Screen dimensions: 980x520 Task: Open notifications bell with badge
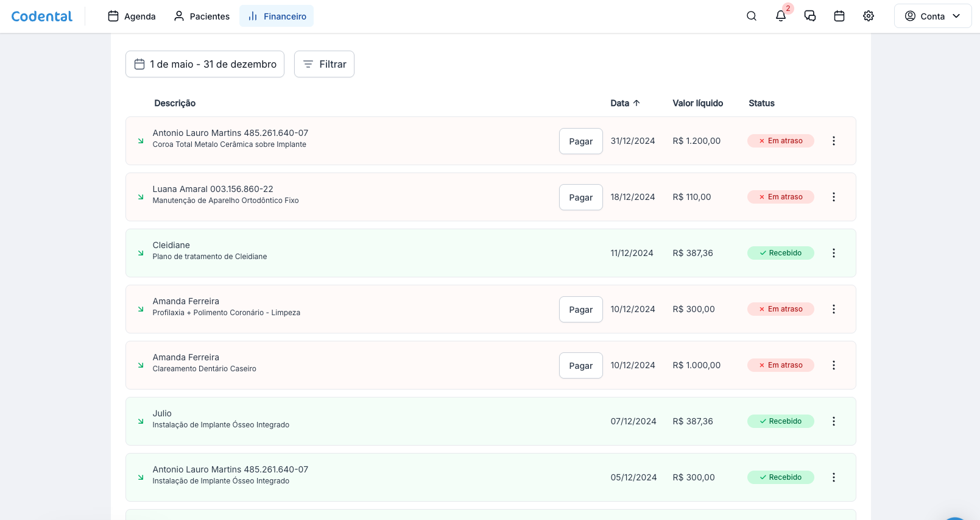[x=781, y=16]
